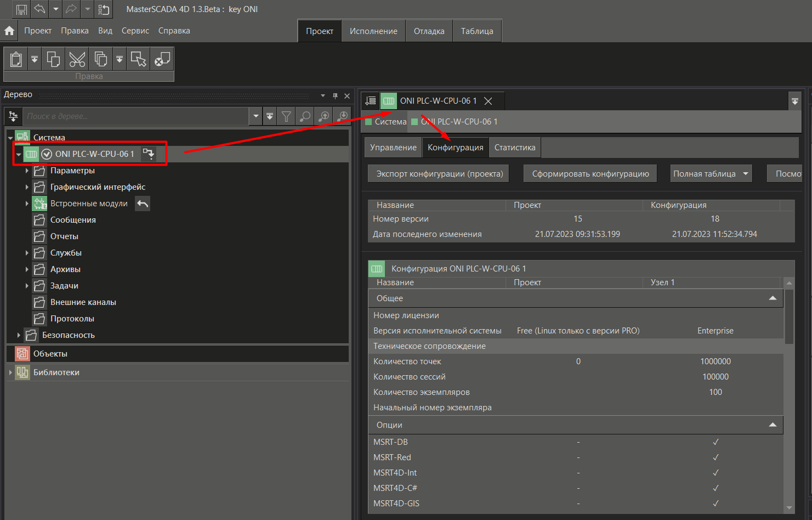Click the magnifier search icon in the tree toolbar

[x=305, y=116]
